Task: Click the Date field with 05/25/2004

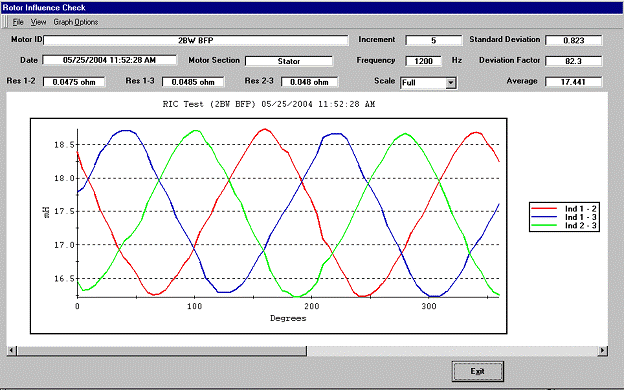Action: point(109,60)
